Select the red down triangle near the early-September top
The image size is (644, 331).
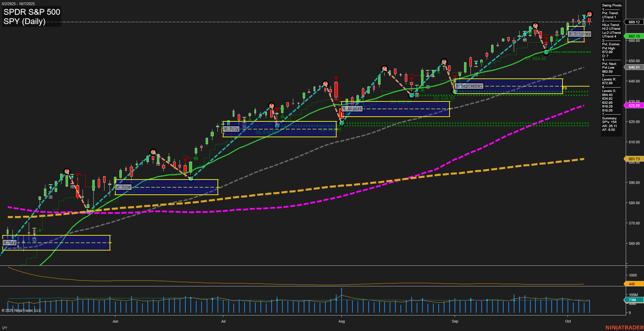(455, 77)
